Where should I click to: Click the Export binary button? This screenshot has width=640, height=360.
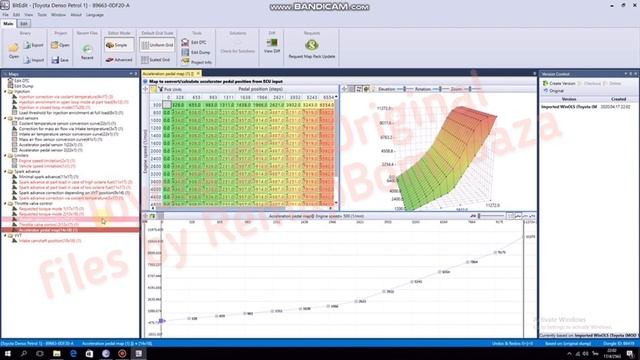[33, 45]
